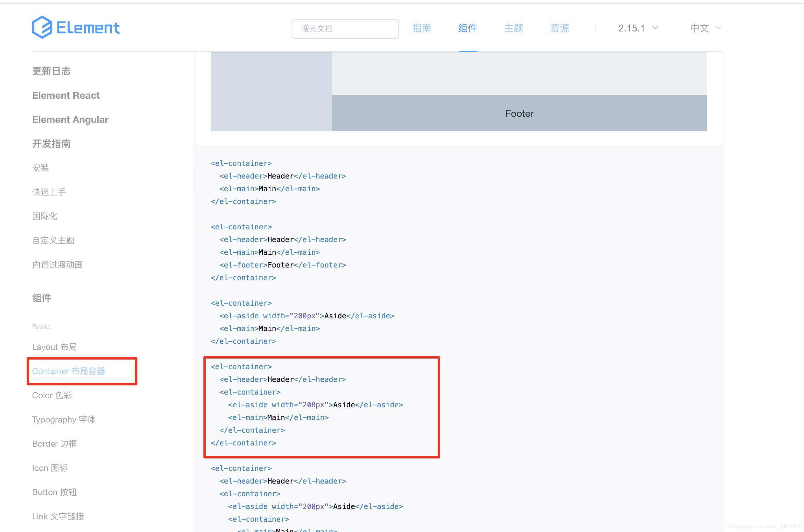Viewport: 804px width, 532px height.
Task: Open Typography 字体 component page
Action: point(64,420)
